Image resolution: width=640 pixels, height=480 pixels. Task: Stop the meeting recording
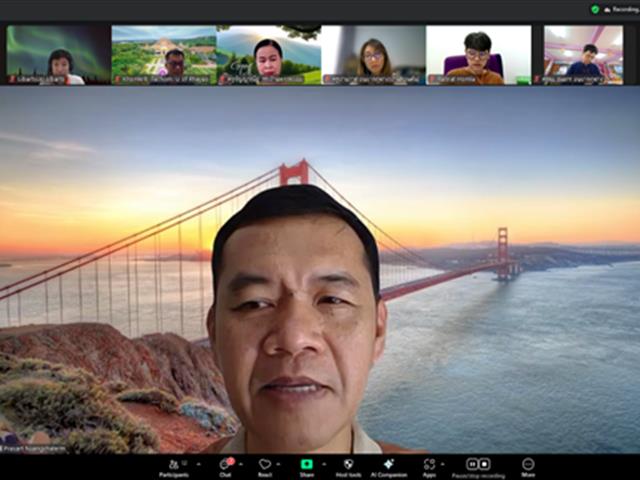pos(485,464)
